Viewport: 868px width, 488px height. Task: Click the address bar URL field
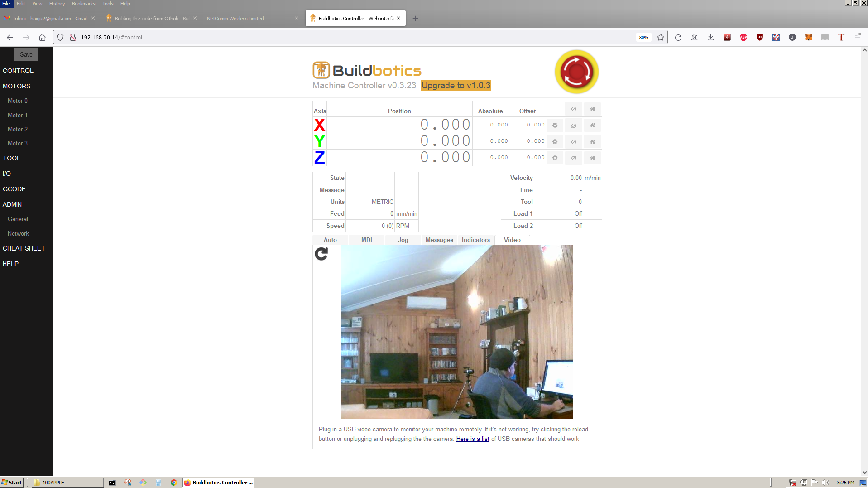[353, 37]
